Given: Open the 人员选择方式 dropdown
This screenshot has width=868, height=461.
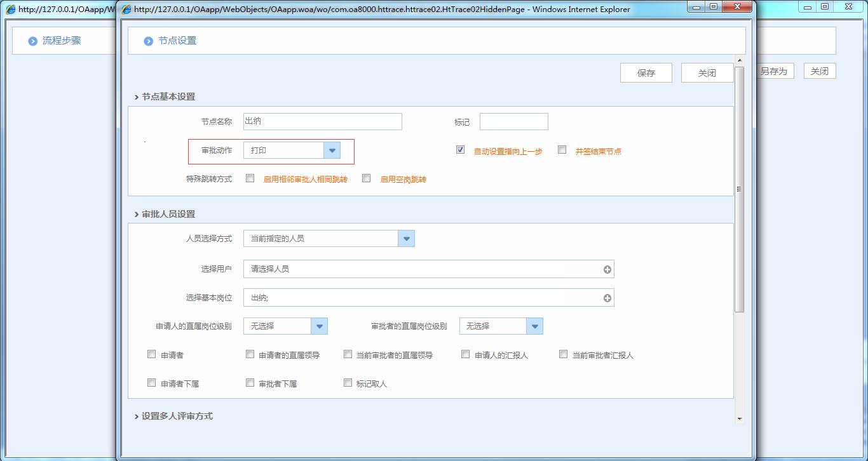Looking at the screenshot, I should (x=405, y=237).
